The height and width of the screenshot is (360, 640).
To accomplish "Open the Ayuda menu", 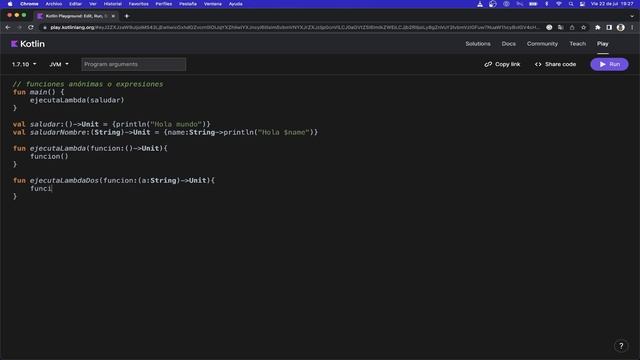I will click(x=236, y=4).
